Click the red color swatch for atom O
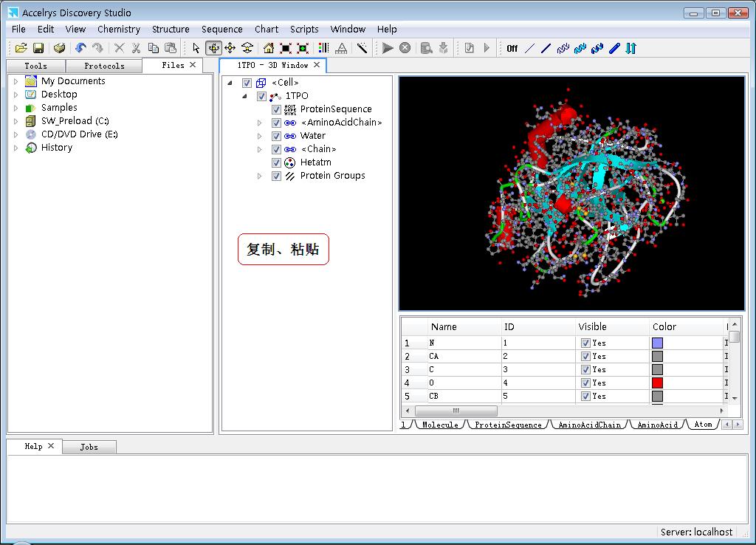The image size is (756, 545). pos(657,383)
